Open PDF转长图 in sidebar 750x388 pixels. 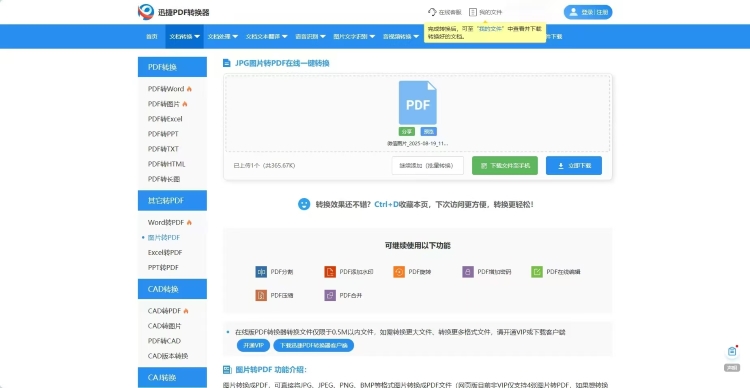[x=164, y=179]
